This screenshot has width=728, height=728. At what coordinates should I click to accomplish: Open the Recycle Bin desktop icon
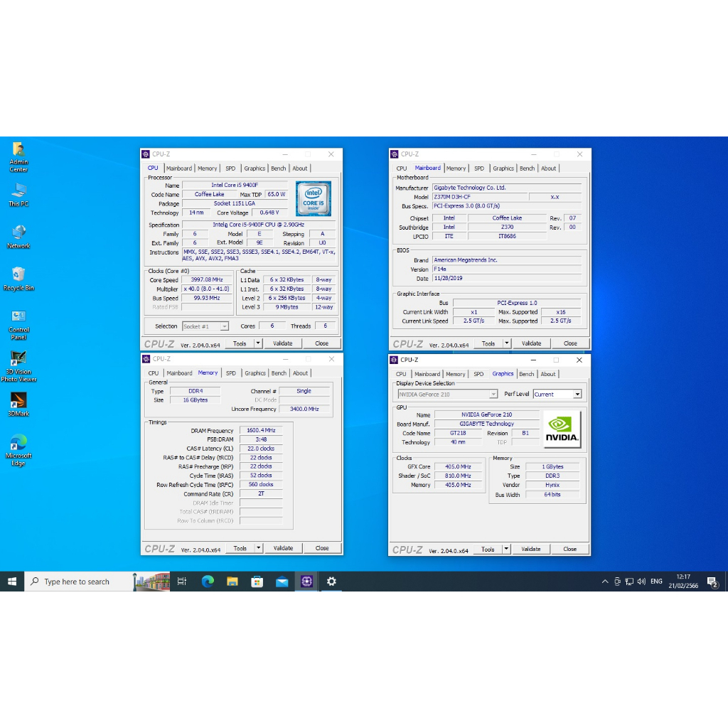click(x=18, y=275)
